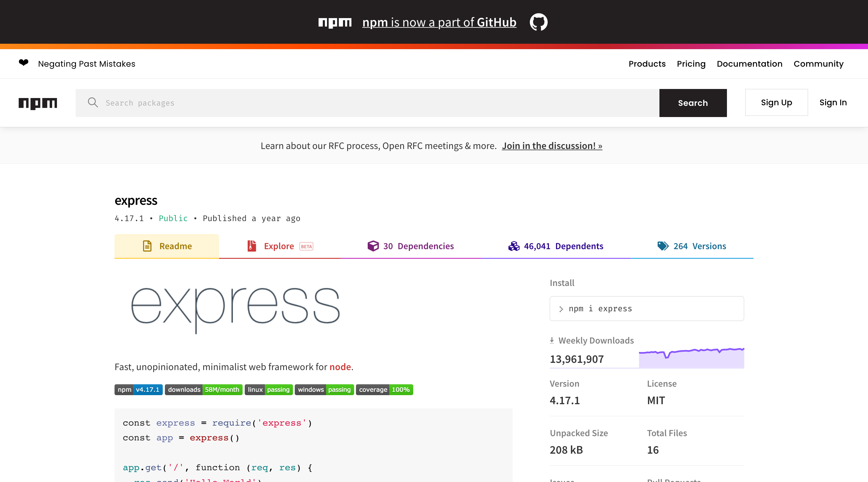
Task: Click the Unpacked Size value 208 kB
Action: (x=566, y=450)
